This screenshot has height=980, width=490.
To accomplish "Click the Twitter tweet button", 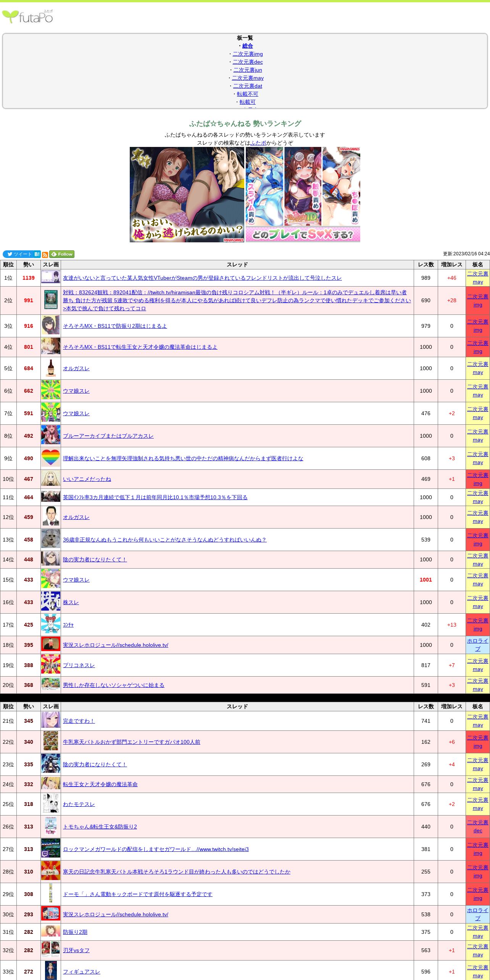I will point(18,254).
